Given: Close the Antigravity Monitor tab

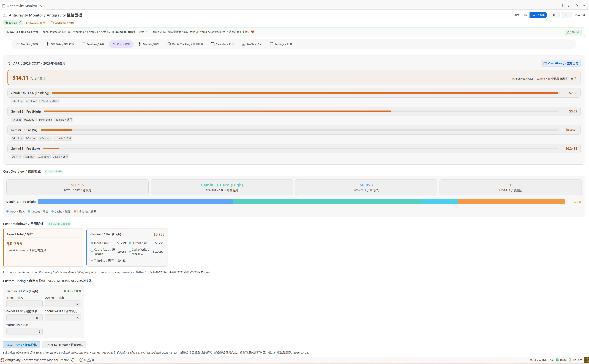Looking at the screenshot, I should (x=41, y=5).
